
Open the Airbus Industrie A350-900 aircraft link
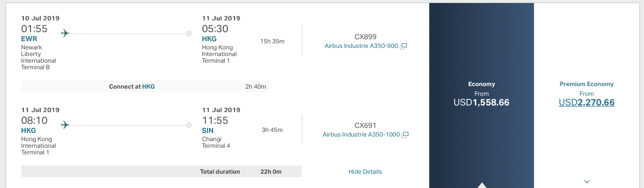[x=361, y=46]
